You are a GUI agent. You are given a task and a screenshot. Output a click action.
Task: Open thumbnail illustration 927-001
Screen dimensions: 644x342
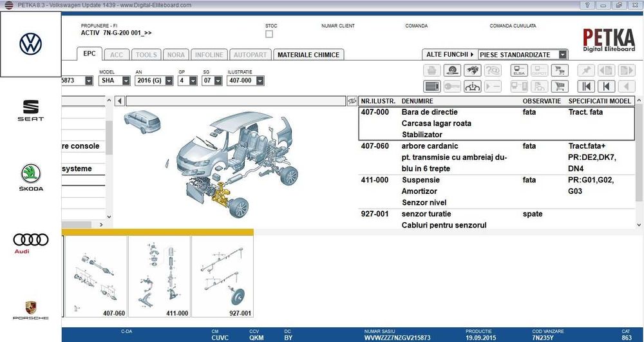point(223,277)
